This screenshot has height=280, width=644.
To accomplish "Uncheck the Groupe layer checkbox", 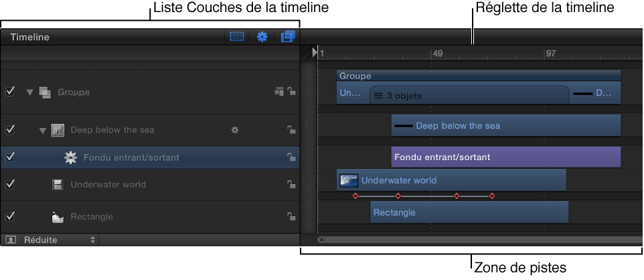I will coord(10,92).
